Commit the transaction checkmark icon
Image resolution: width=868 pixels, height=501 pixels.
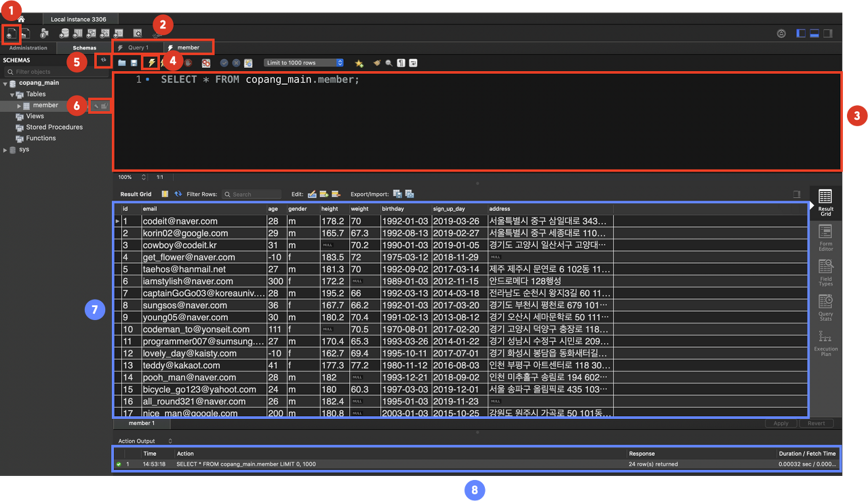224,63
